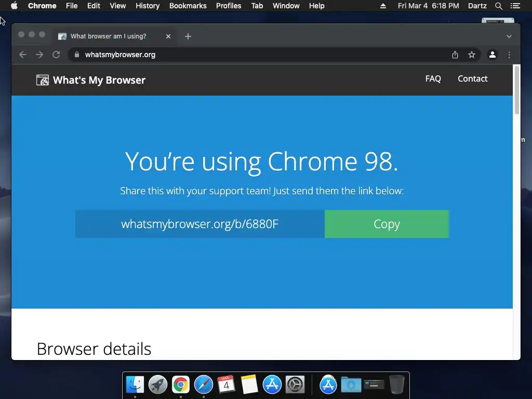Open Launchpad rocket icon in Dock
Screen dimensions: 532x399
tap(158, 385)
